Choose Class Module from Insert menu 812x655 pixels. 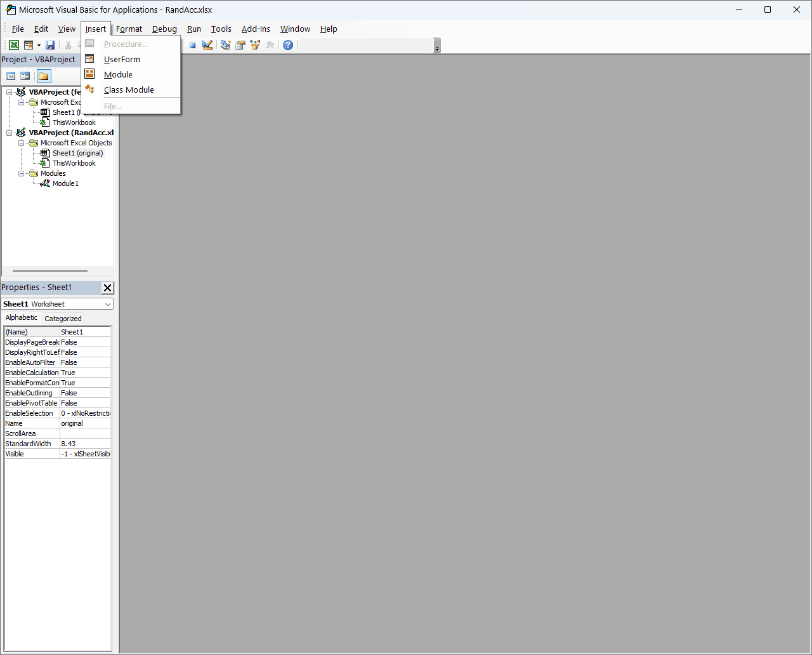coord(131,89)
